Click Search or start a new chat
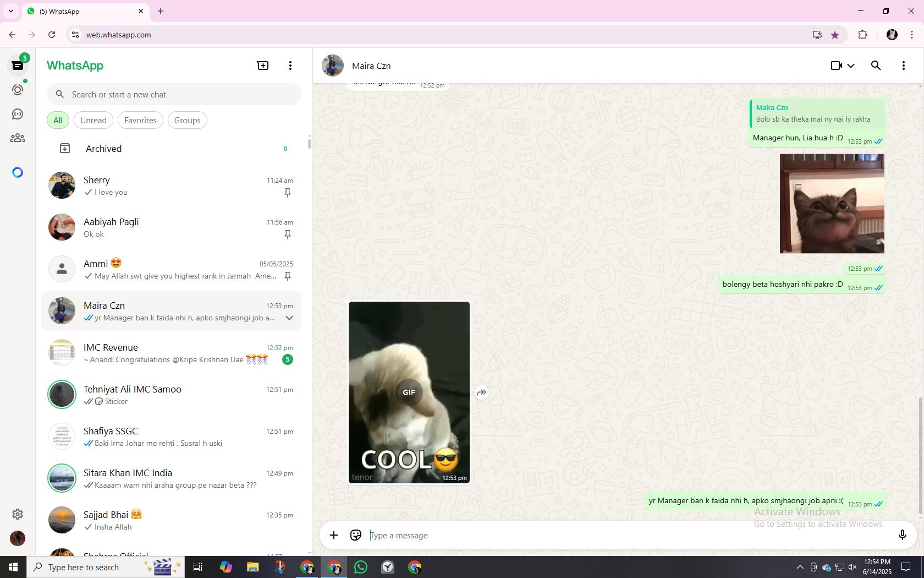 click(x=174, y=94)
